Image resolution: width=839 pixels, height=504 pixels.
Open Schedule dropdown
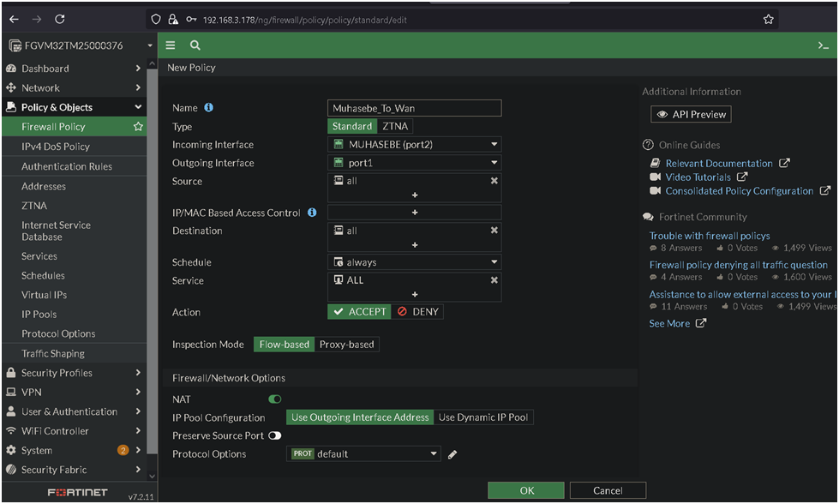point(415,262)
